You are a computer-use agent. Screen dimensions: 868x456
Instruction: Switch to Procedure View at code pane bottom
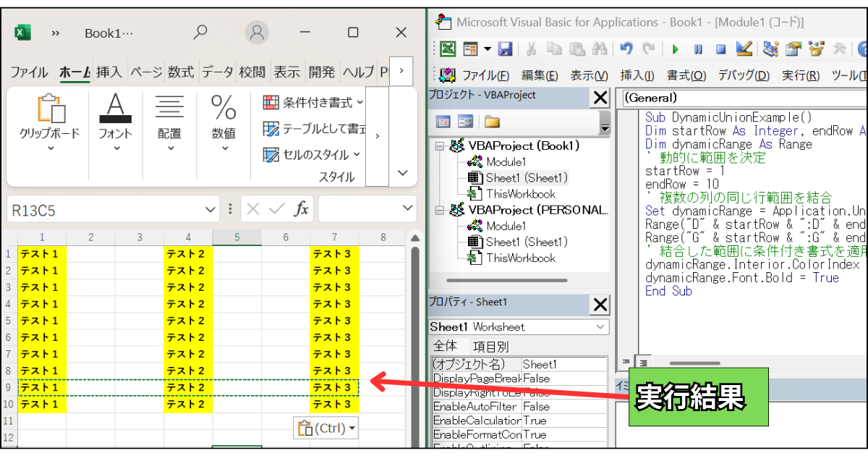click(x=626, y=360)
